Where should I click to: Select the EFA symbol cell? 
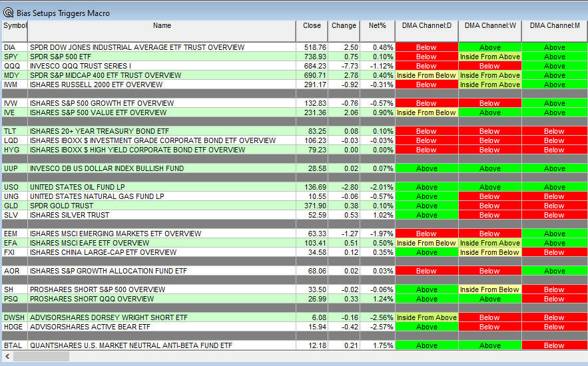15,243
